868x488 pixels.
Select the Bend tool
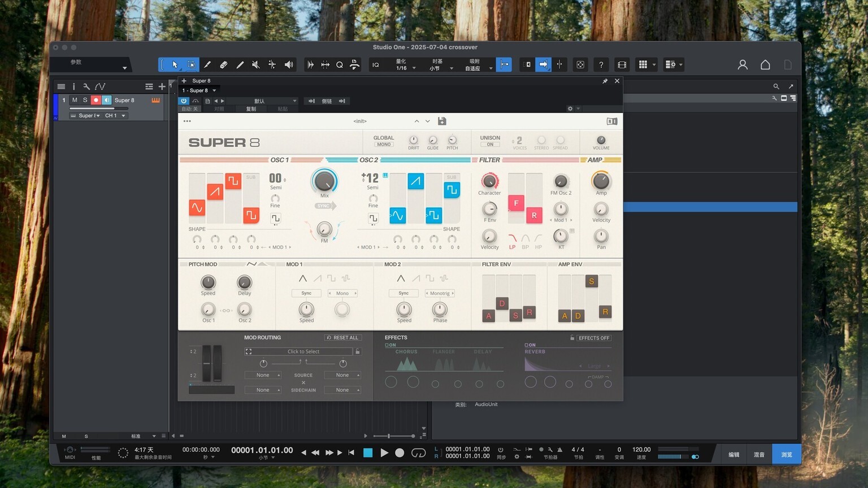pyautogui.click(x=272, y=65)
